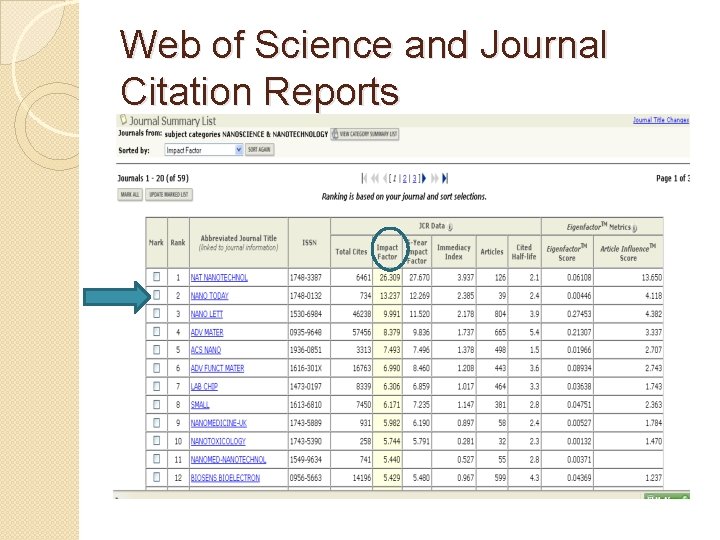Select impact factor value 26.309

(389, 277)
